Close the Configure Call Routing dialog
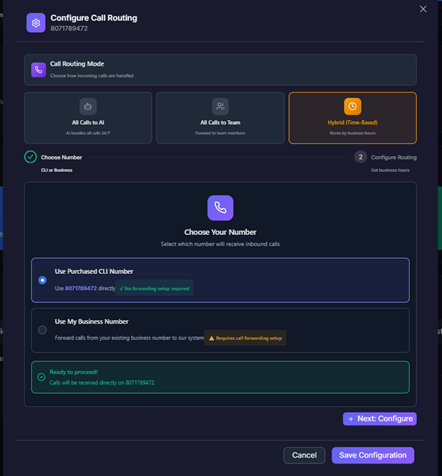This screenshot has width=442, height=476. pos(423,9)
